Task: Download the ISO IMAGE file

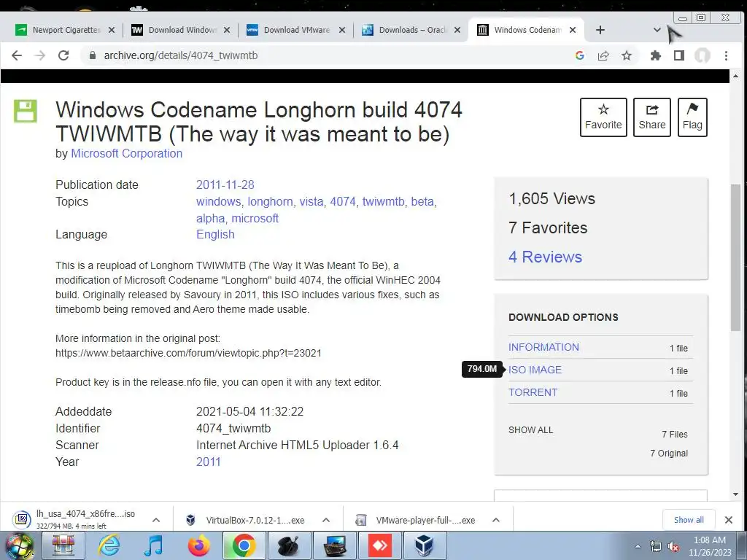Action: [x=535, y=370]
